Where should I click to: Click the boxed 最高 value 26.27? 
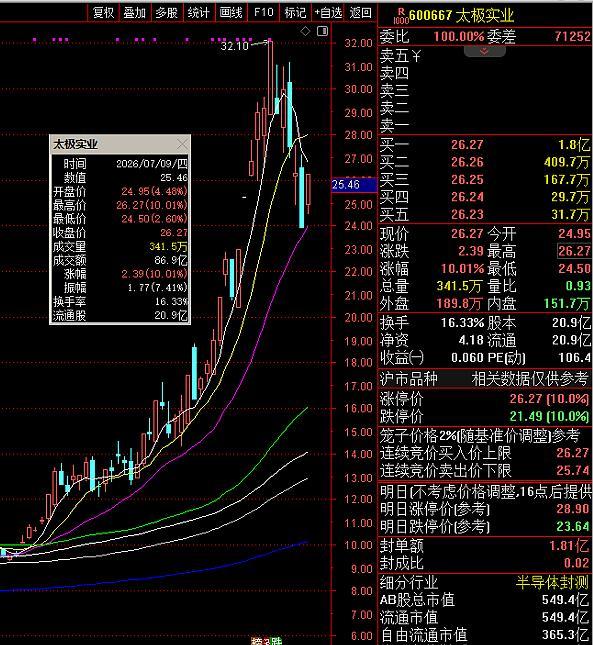(574, 251)
